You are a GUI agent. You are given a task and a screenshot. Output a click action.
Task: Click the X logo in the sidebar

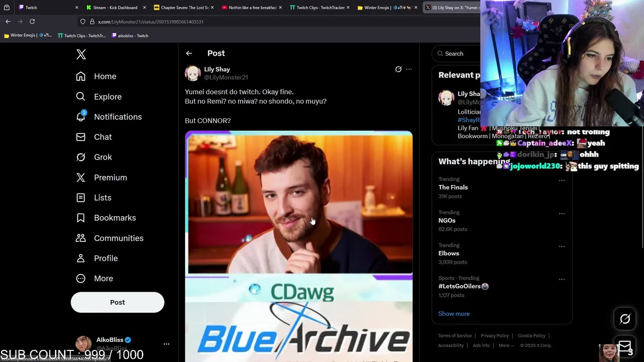[x=81, y=54]
